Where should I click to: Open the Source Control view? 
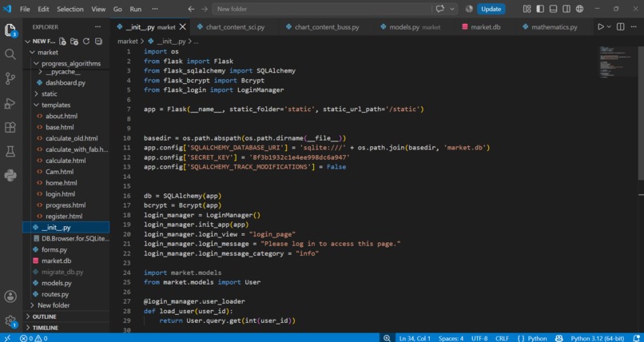click(10, 79)
